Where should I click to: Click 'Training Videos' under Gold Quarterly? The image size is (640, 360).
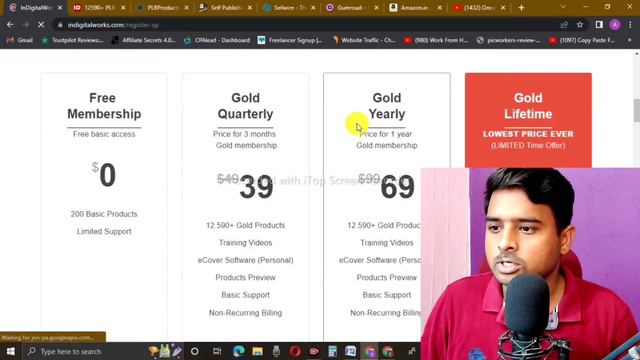245,242
